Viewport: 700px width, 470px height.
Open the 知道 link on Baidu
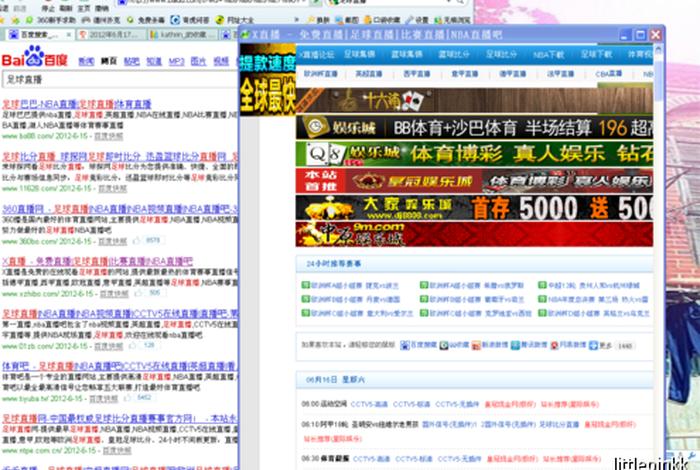[154, 61]
